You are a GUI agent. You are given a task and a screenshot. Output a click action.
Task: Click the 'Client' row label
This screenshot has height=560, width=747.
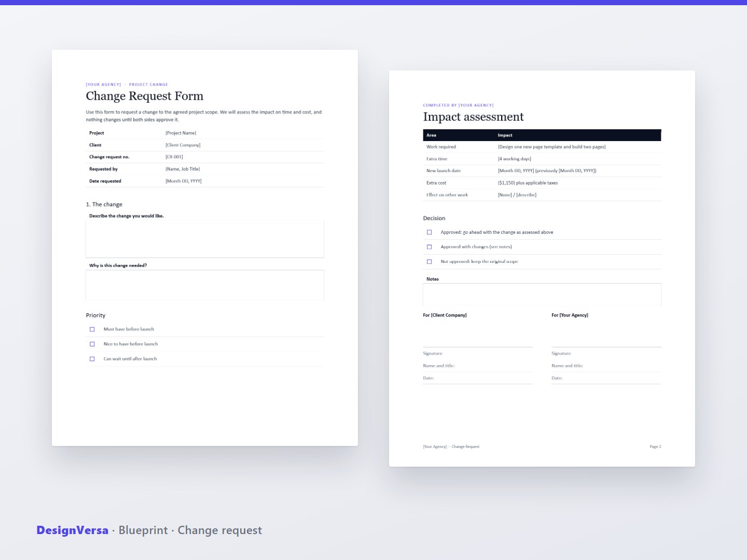coord(95,145)
